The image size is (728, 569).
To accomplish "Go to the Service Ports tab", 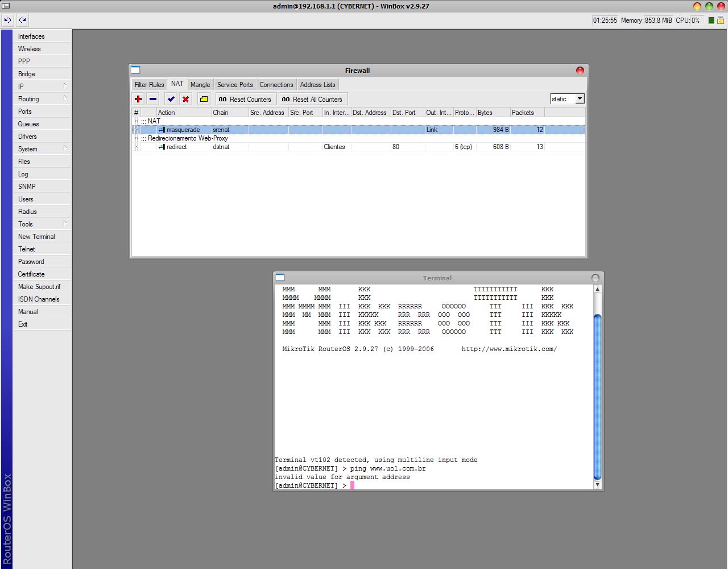I will click(x=235, y=85).
